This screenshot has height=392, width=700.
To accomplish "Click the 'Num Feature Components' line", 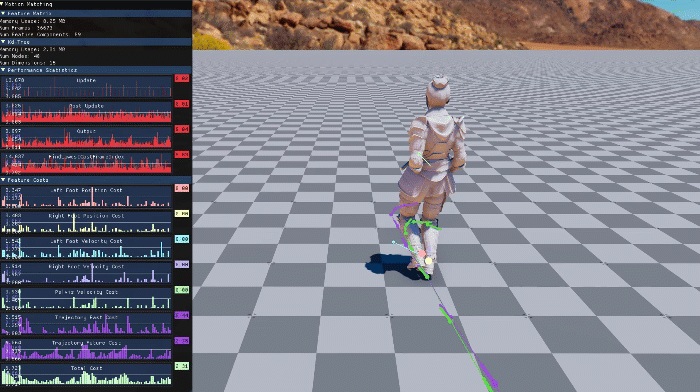I will point(41,34).
